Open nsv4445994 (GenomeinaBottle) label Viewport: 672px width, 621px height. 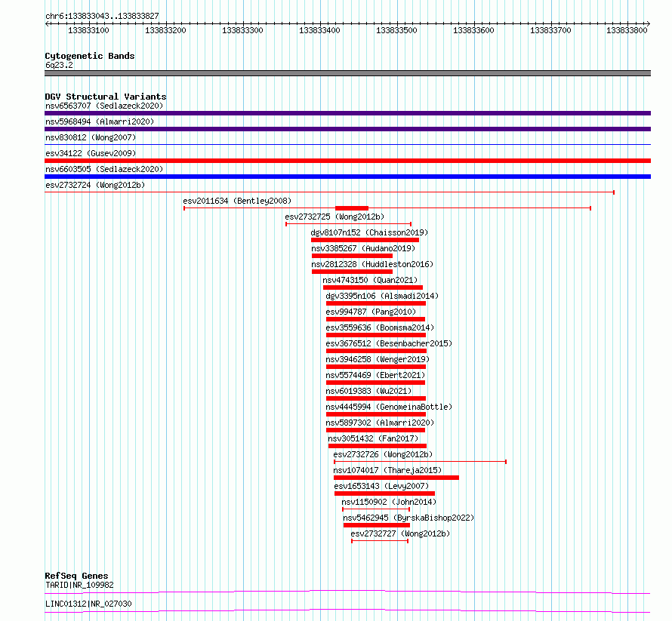tap(389, 407)
